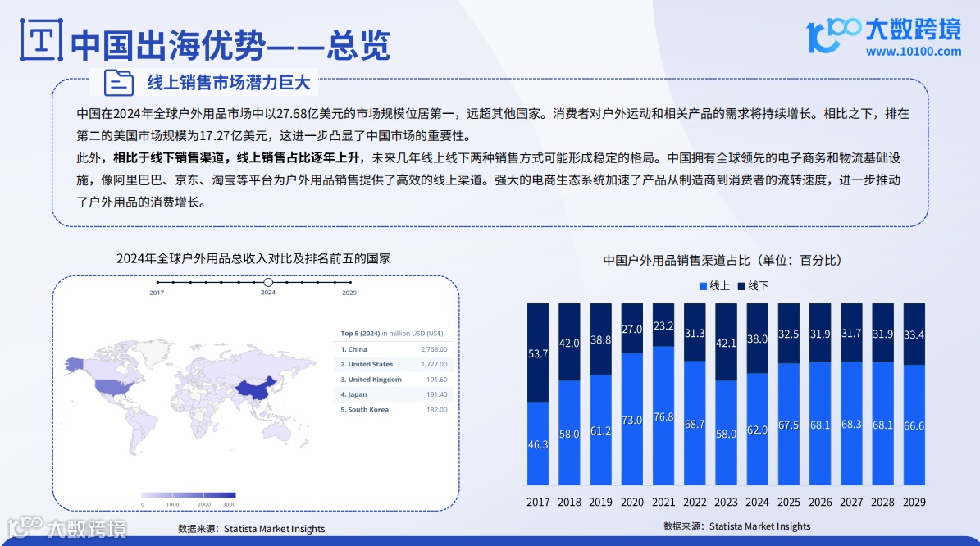This screenshot has width=980, height=546.
Task: Select the "5. South Korea" row in the Top 5 list
Action: tap(385, 410)
